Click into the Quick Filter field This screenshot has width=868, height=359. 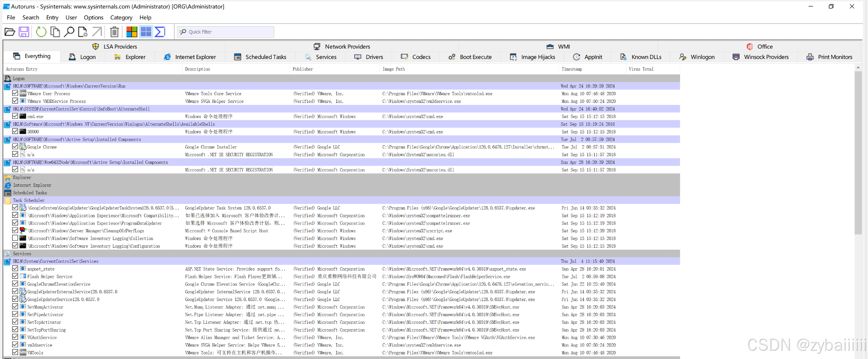(x=226, y=32)
